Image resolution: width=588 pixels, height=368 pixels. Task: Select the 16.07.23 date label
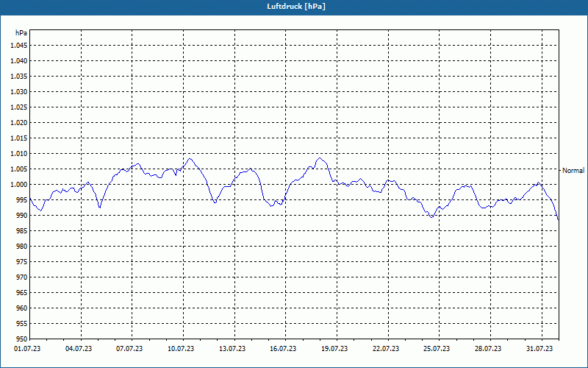[283, 349]
